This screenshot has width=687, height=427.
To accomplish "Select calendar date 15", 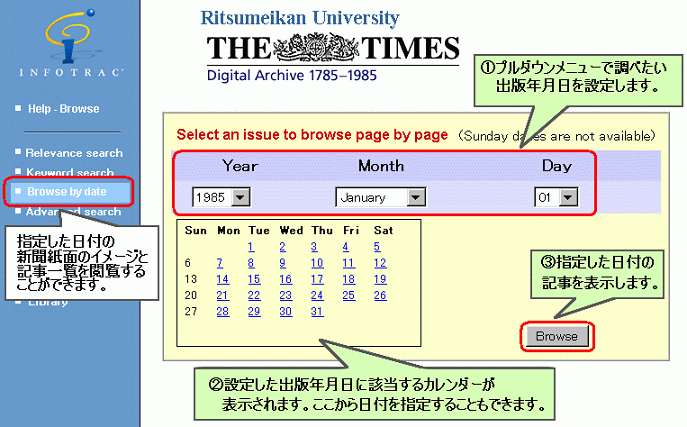I will click(x=254, y=279).
